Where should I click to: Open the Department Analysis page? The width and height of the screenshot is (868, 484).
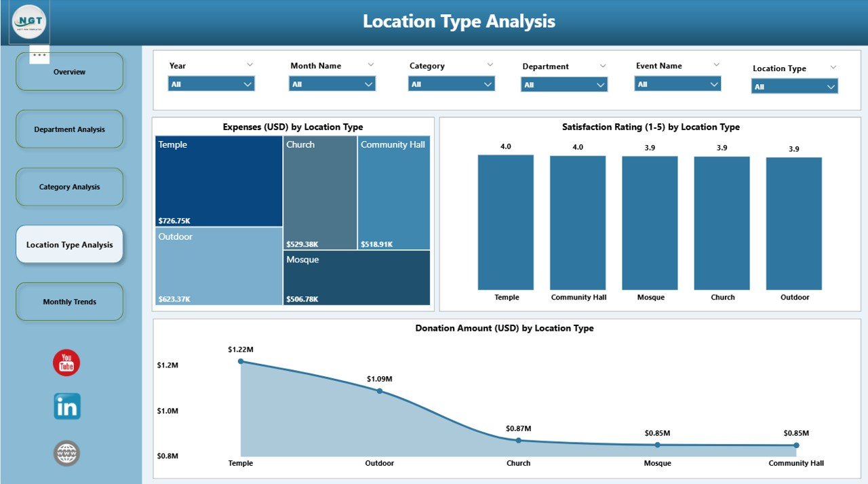click(68, 129)
